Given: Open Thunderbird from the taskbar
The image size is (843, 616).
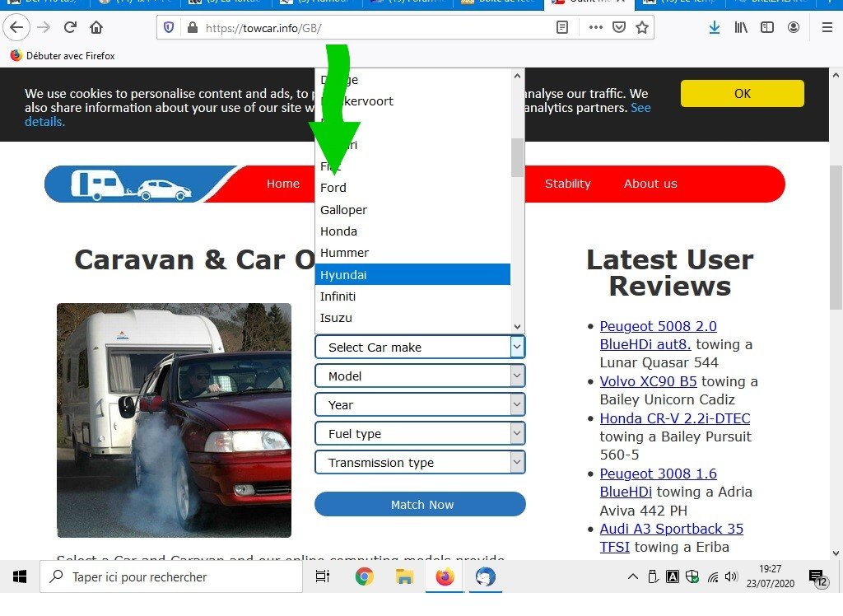Looking at the screenshot, I should 486,576.
